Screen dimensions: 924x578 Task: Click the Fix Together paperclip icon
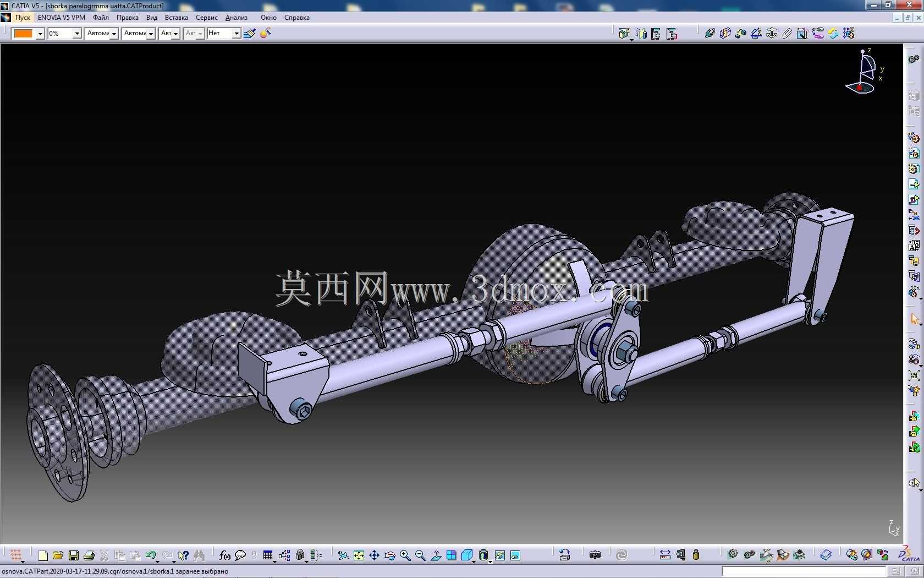click(x=787, y=34)
